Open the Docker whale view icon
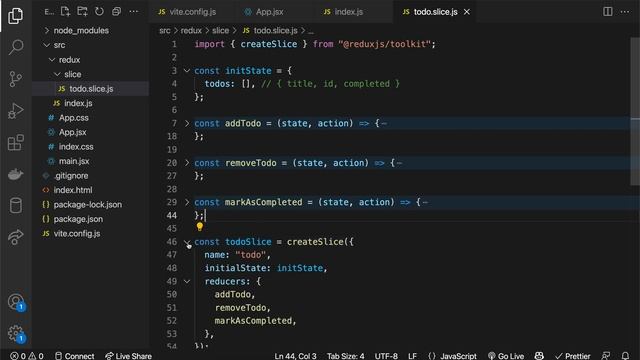Screen dimensions: 640x360 coord(16,174)
